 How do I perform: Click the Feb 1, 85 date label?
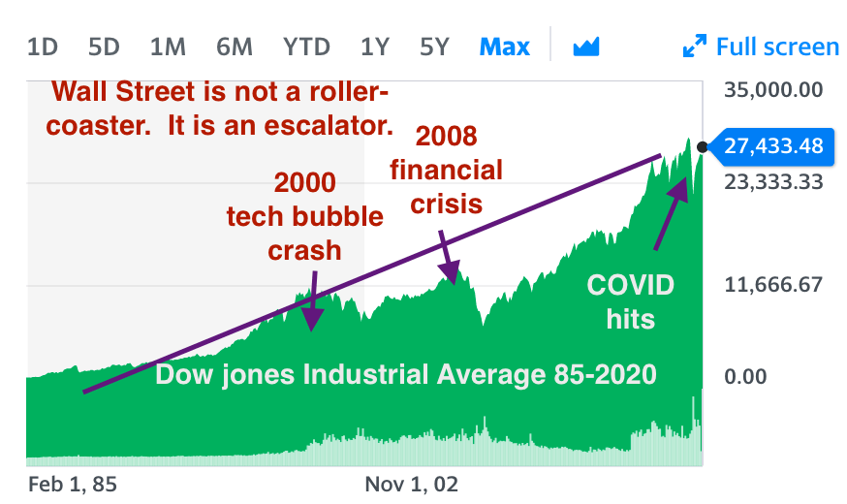[73, 485]
